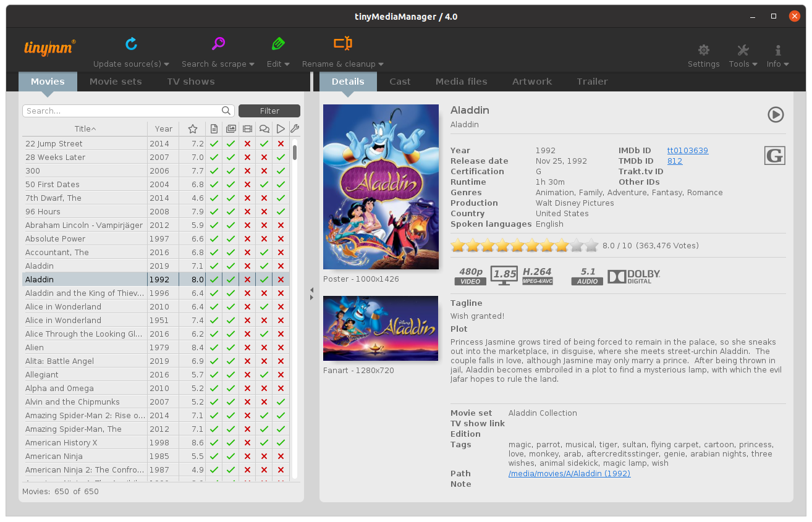Click the Update sources refresh icon
The width and height of the screenshot is (812, 522).
click(x=131, y=44)
